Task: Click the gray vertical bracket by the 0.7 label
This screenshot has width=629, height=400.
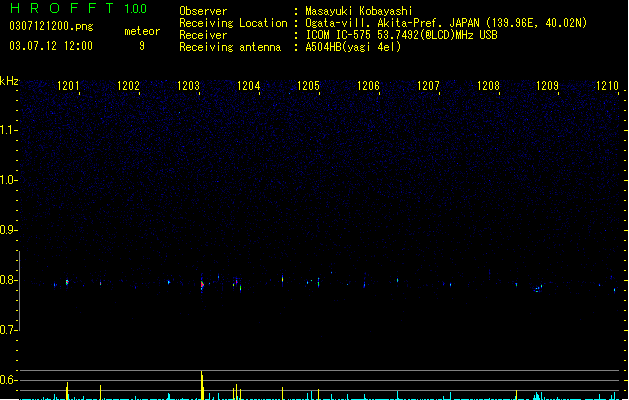Action: (x=19, y=291)
